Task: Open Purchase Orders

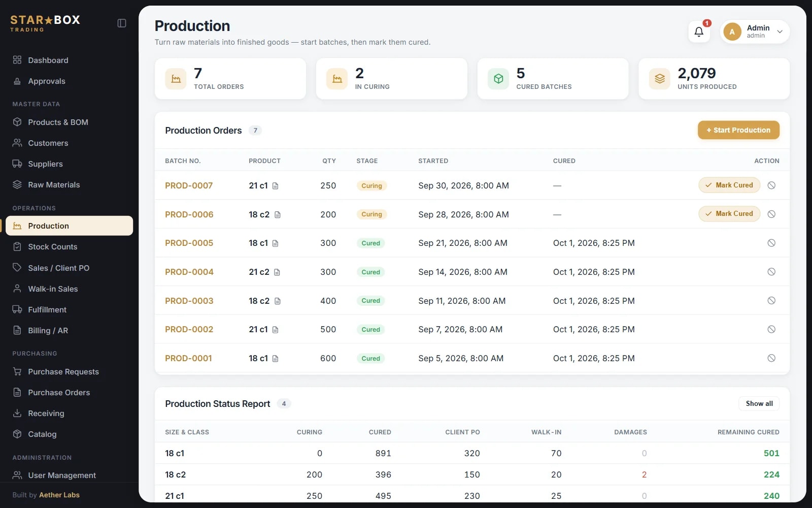Action: click(x=69, y=392)
